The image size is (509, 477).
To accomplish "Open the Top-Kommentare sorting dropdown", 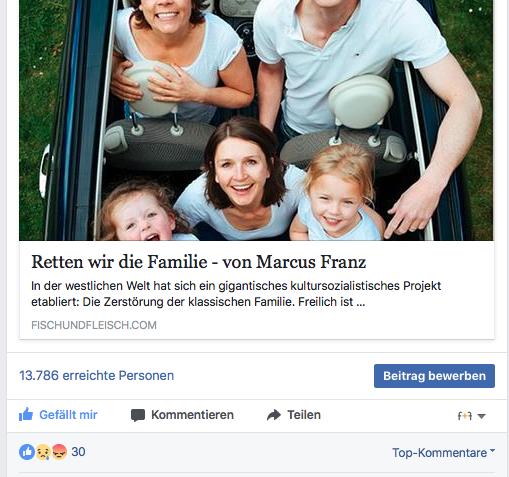I will tap(443, 453).
